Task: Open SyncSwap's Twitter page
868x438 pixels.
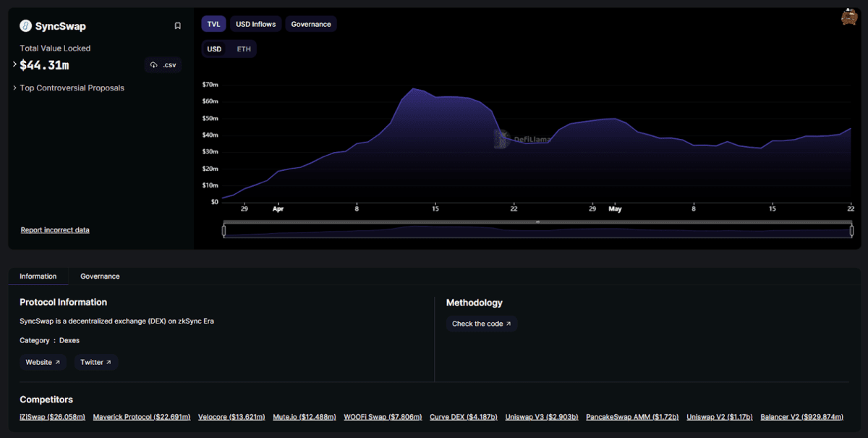Action: point(95,362)
